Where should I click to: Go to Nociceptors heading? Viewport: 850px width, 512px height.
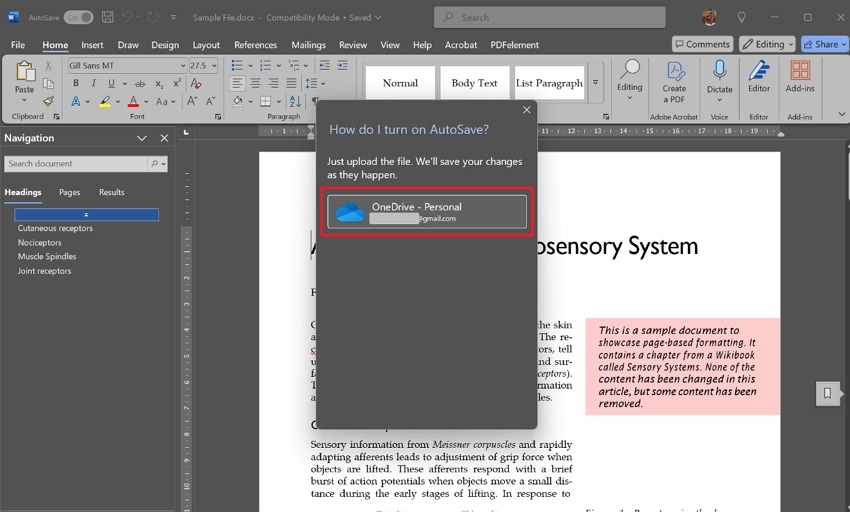click(x=40, y=242)
